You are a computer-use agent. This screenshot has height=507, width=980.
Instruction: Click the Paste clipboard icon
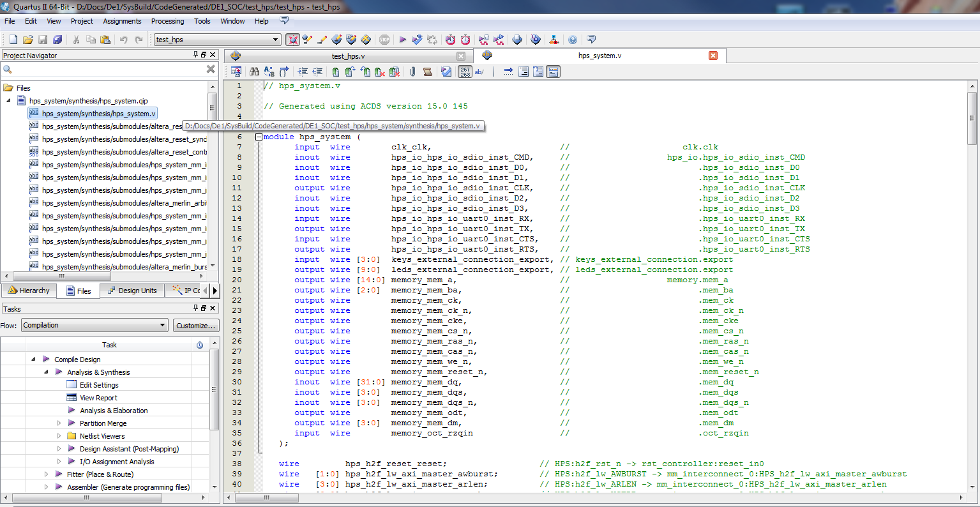pos(105,40)
